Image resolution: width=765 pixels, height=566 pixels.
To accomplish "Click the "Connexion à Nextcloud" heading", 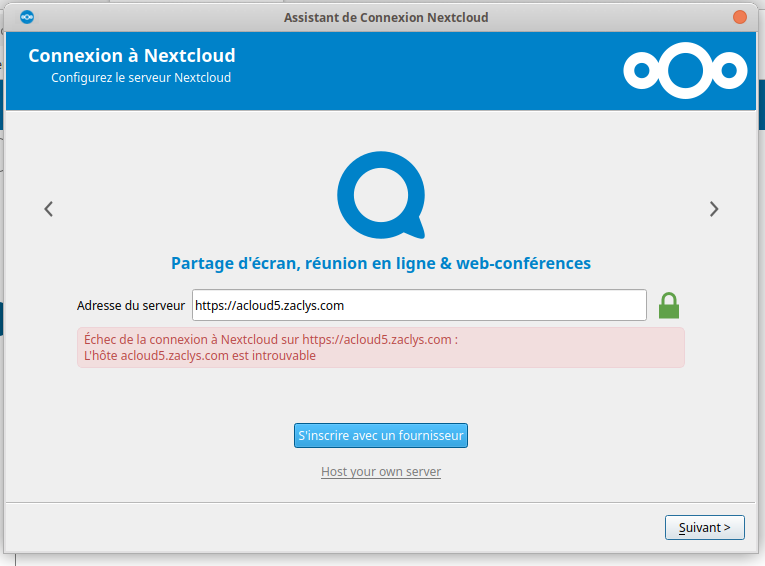I will coord(132,56).
